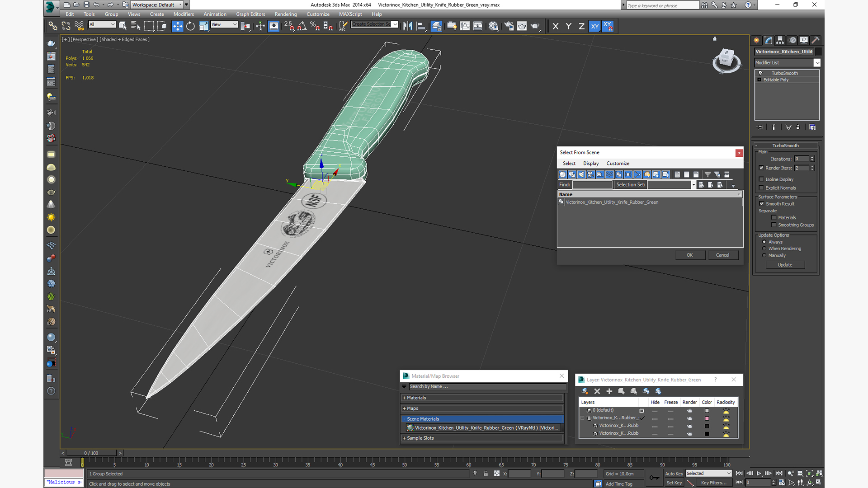Expand the Materials group in Material Browser
The height and width of the screenshot is (488, 868).
(x=482, y=398)
